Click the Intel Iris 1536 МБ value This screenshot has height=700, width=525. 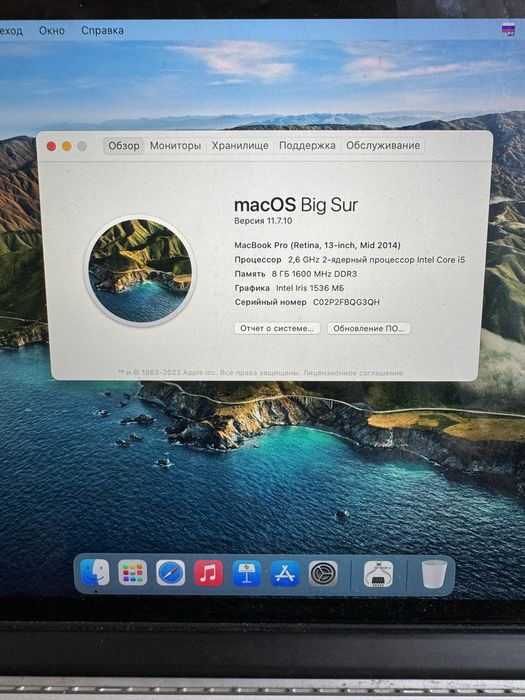(310, 288)
